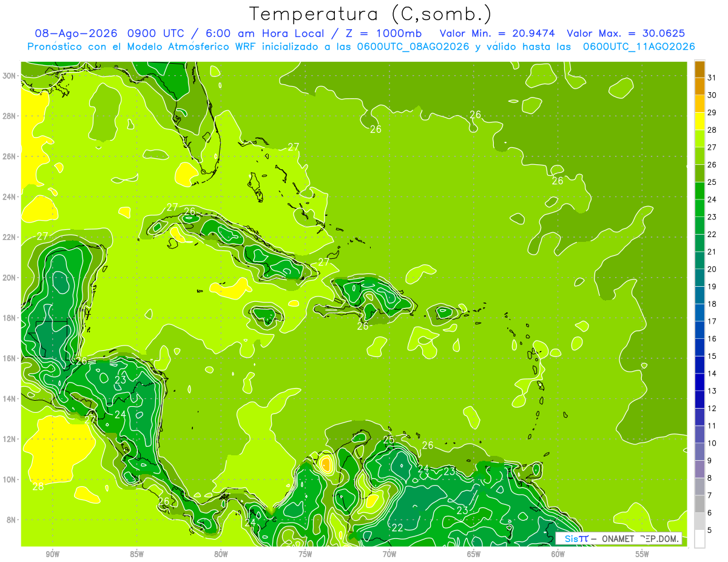728x562 pixels.
Task: Click the '0900 UTC' time label
Action: coord(155,33)
